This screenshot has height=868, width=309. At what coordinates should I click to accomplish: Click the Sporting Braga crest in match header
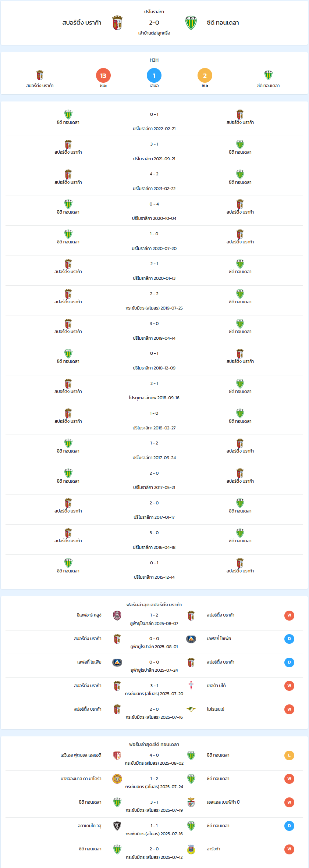(x=117, y=23)
